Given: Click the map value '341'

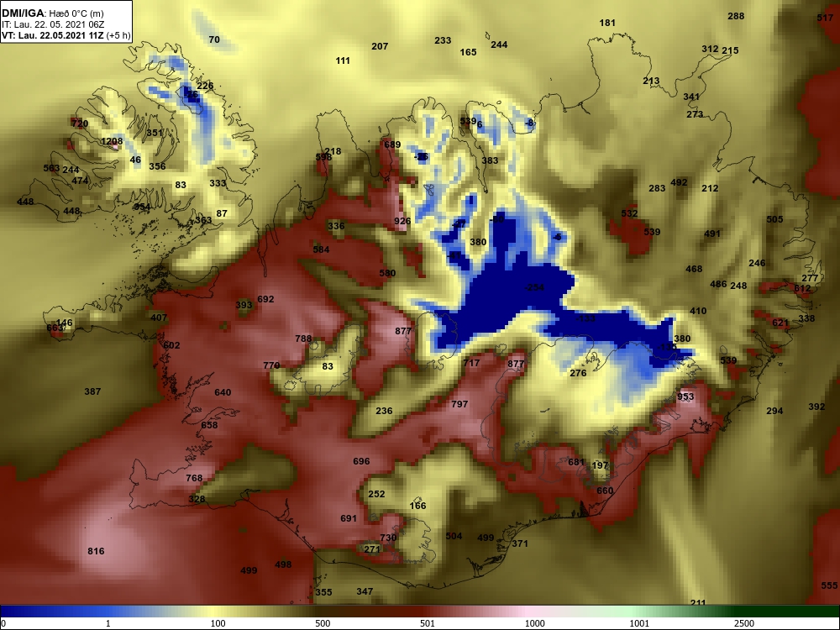Looking at the screenshot, I should pyautogui.click(x=691, y=97).
